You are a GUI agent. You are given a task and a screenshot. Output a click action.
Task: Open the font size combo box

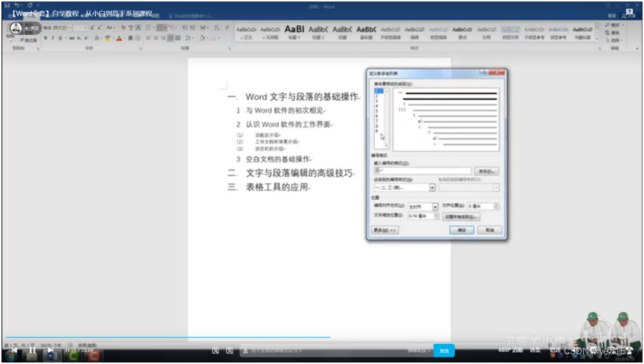tap(80, 28)
